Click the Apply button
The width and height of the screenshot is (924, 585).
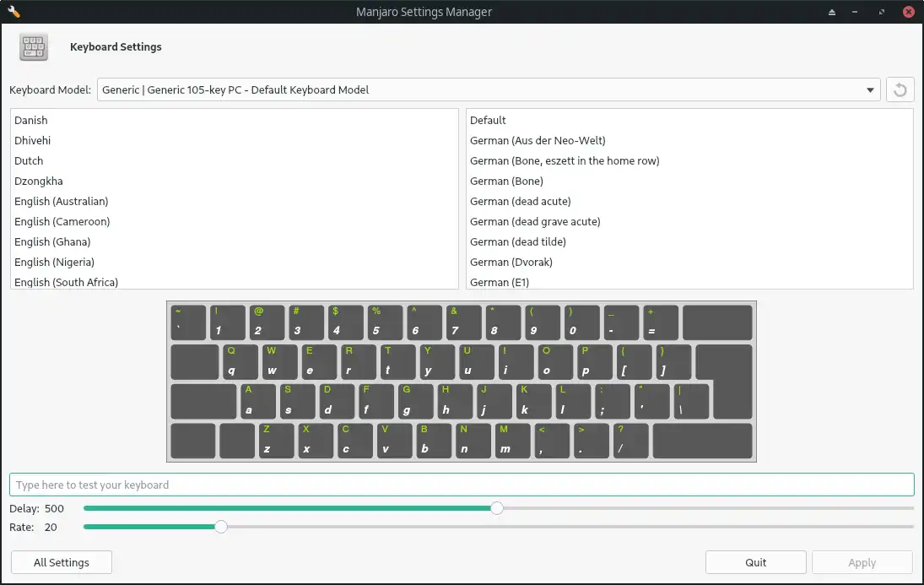[x=862, y=562]
